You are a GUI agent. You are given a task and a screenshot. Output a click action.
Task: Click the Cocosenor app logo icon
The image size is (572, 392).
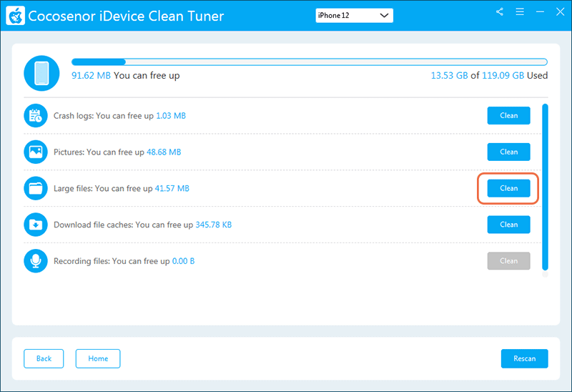(x=15, y=16)
